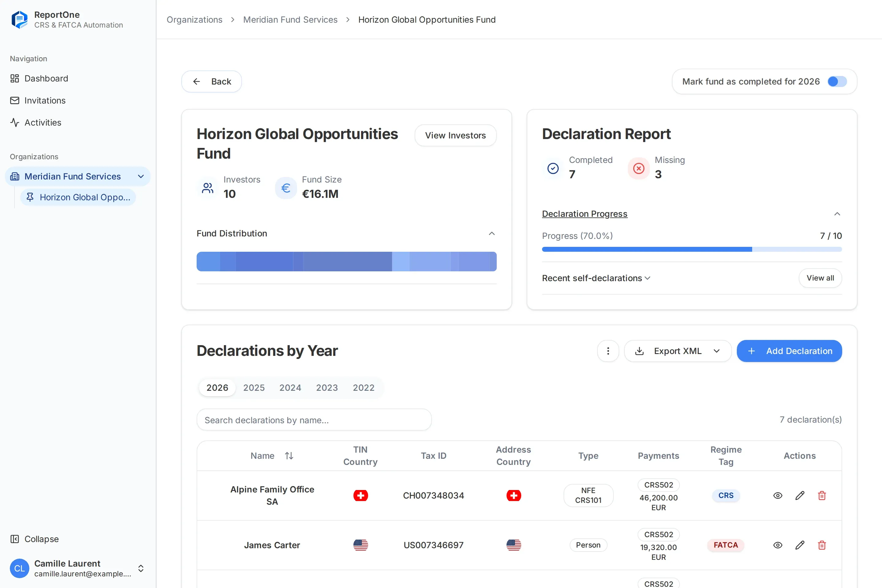Collapse the sidebar panel
Image resolution: width=882 pixels, height=588 pixels.
click(34, 539)
